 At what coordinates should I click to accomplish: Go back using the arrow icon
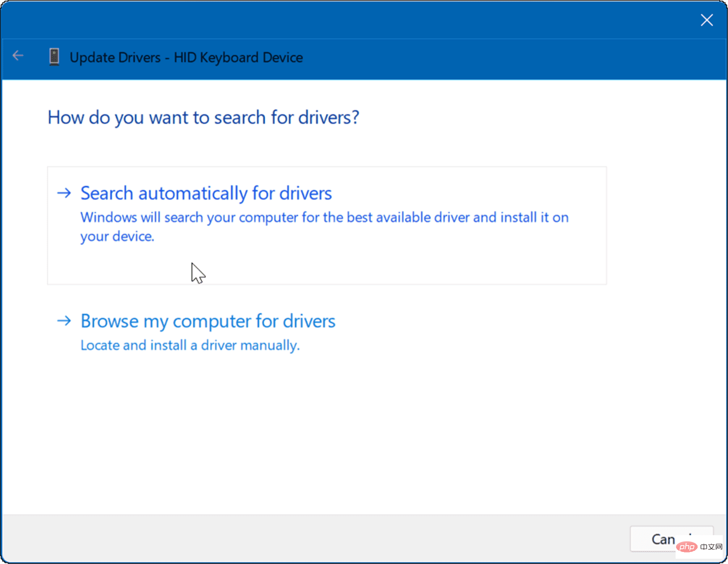[18, 56]
